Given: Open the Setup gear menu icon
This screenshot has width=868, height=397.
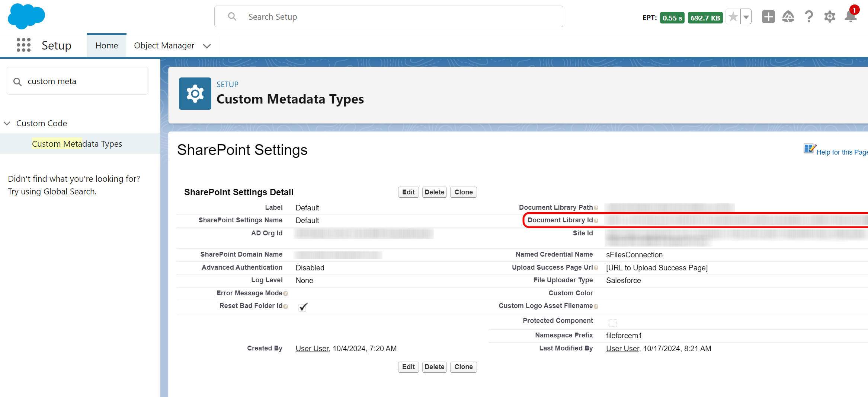Looking at the screenshot, I should [830, 17].
